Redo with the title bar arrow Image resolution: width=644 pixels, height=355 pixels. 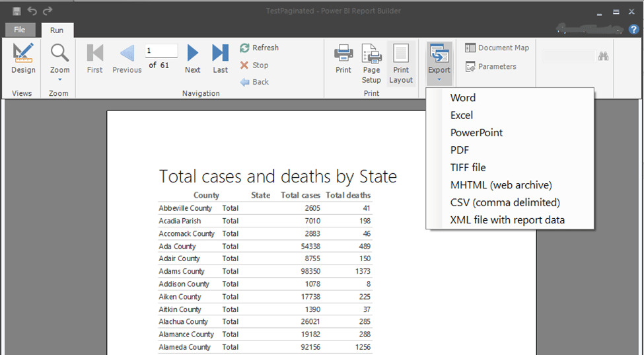tap(48, 11)
